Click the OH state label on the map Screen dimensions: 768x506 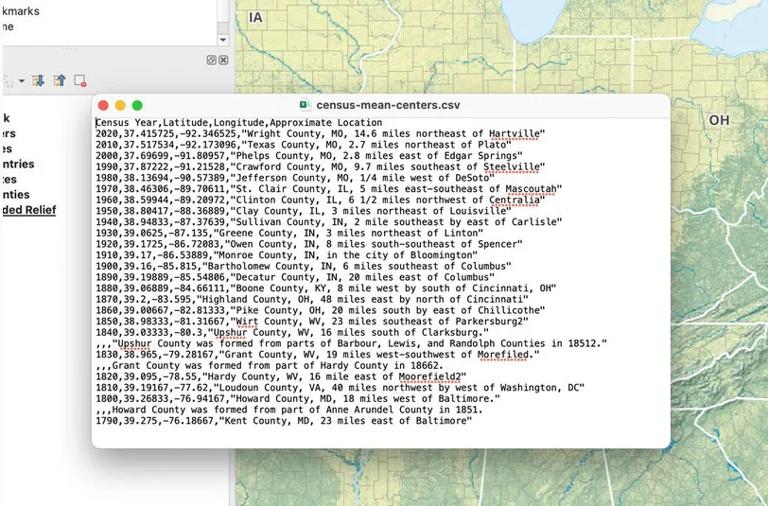719,120
